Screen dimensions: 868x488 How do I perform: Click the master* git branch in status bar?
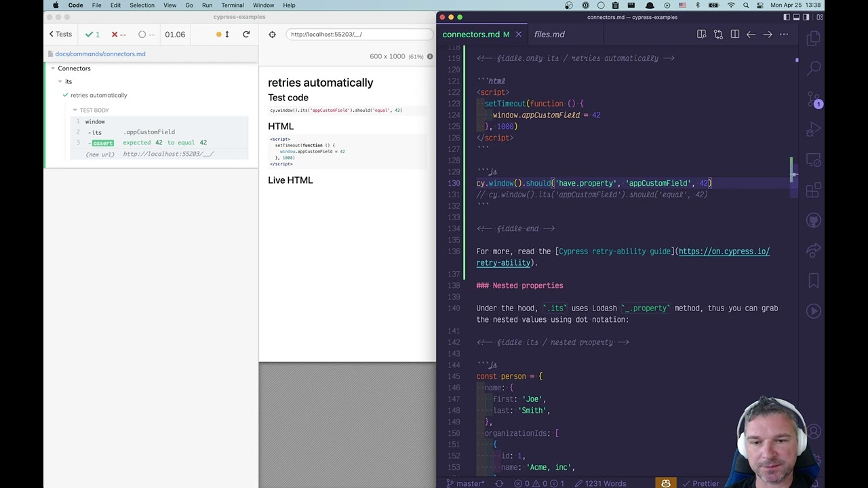[466, 483]
